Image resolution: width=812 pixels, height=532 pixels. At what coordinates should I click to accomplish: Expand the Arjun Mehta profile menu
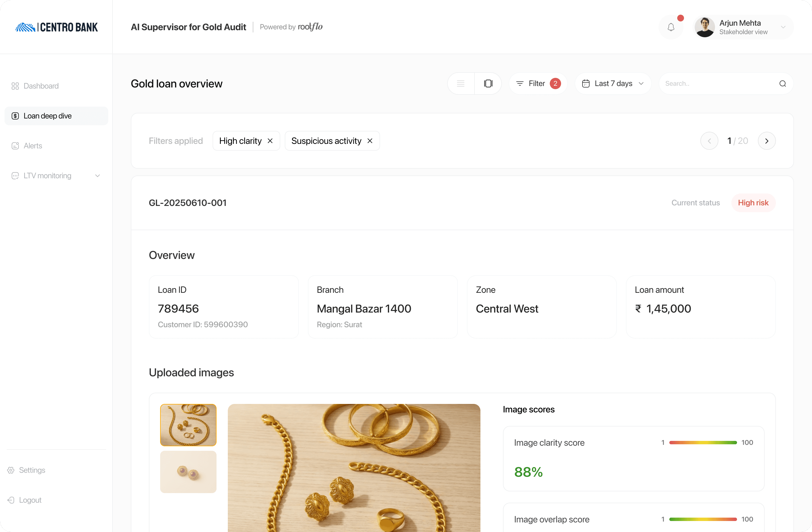783,27
